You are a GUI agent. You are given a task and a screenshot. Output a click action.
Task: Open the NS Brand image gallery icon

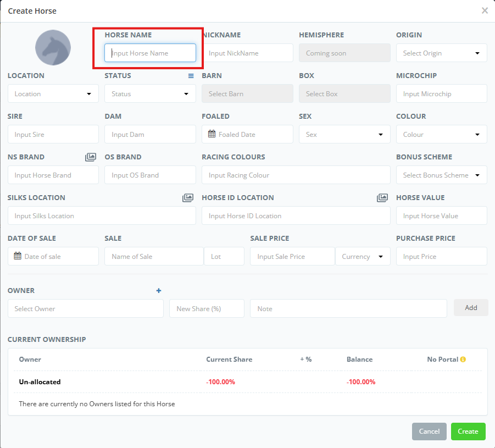(91, 157)
